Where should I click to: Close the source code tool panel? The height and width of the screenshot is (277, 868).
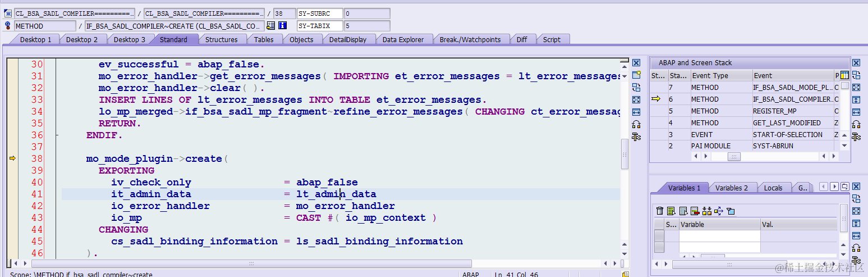pyautogui.click(x=636, y=63)
